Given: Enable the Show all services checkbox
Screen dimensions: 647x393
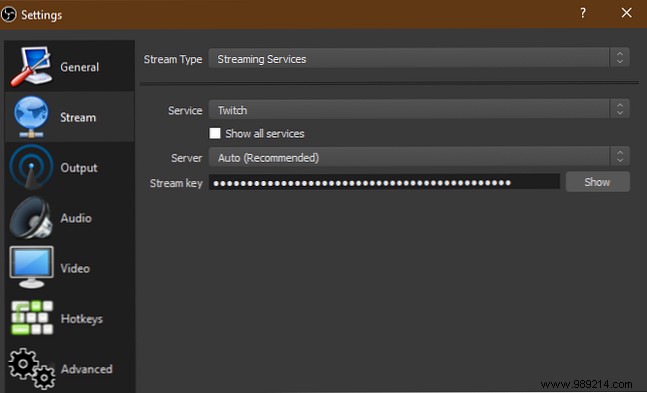Looking at the screenshot, I should point(215,133).
